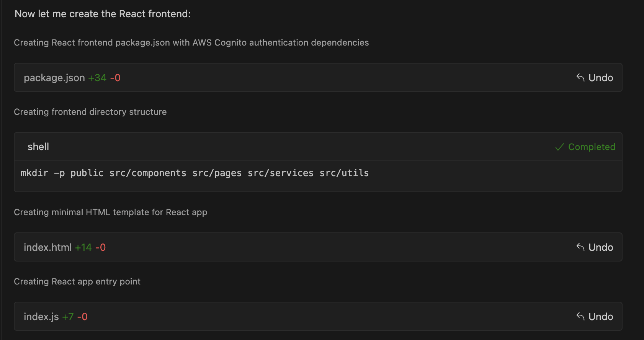Viewport: 644px width, 340px height.
Task: Click the +7 additions count on index.js
Action: 68,317
